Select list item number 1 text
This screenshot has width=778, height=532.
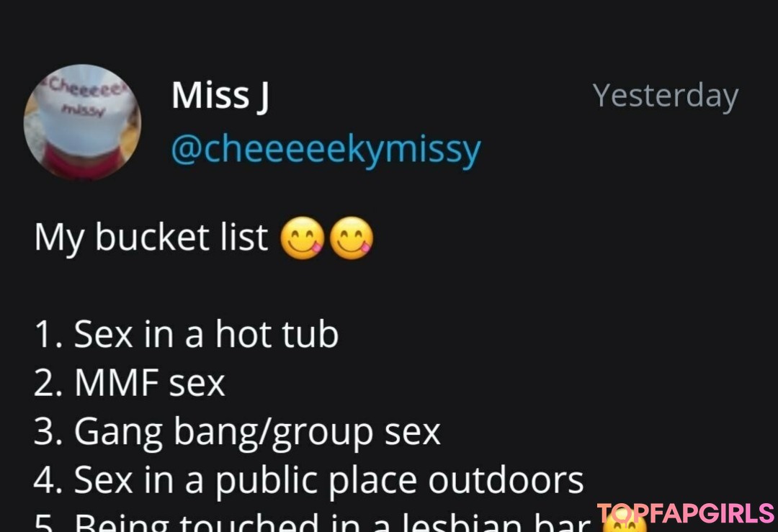pos(186,334)
